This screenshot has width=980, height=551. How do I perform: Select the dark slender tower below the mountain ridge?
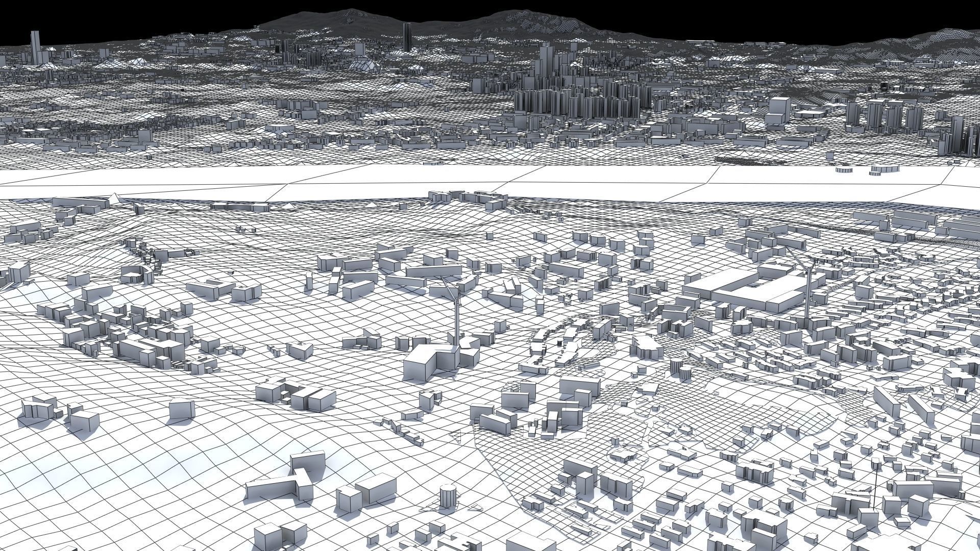coord(407,37)
